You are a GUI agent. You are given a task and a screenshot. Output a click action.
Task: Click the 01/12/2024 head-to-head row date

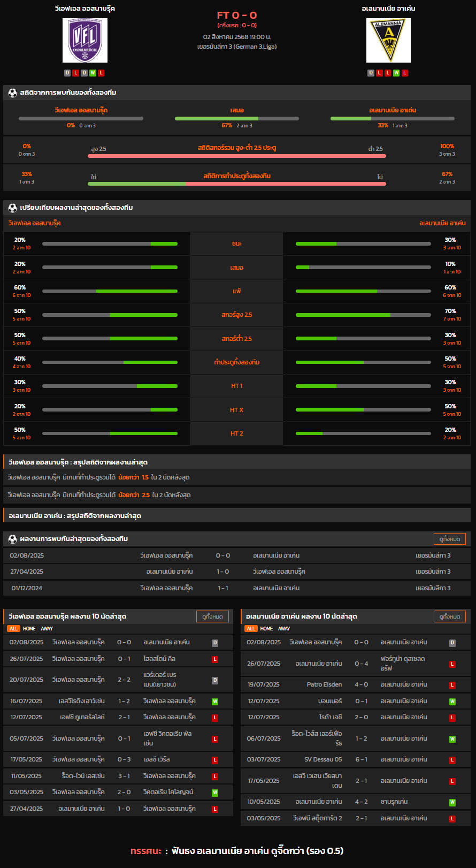(27, 588)
